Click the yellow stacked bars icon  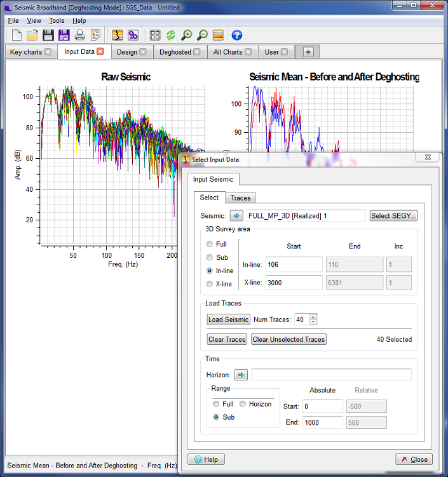coord(218,35)
